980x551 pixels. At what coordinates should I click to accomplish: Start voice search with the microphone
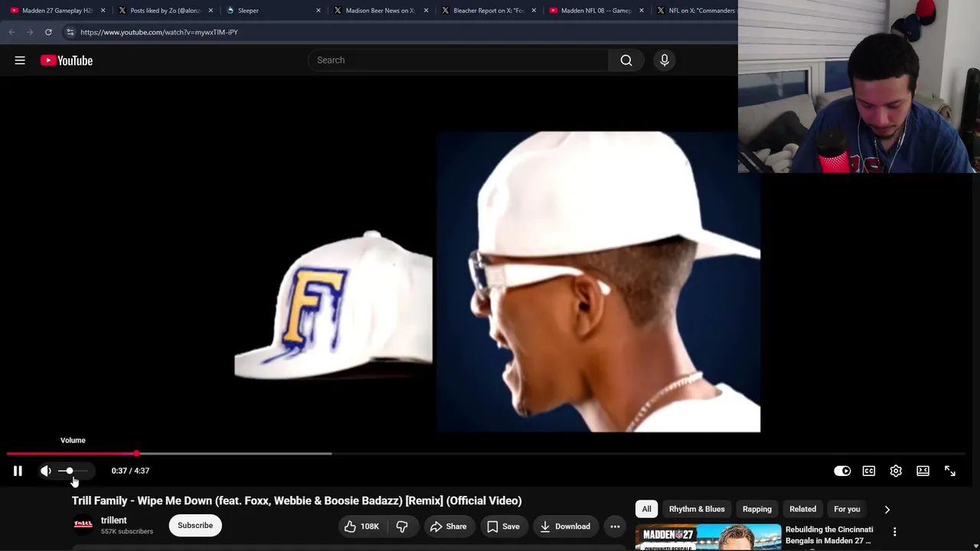coord(665,60)
